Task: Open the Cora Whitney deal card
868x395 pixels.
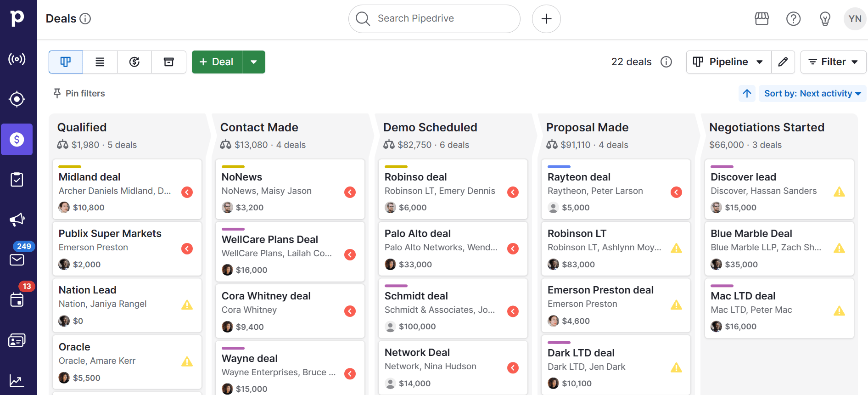Action: [290, 311]
